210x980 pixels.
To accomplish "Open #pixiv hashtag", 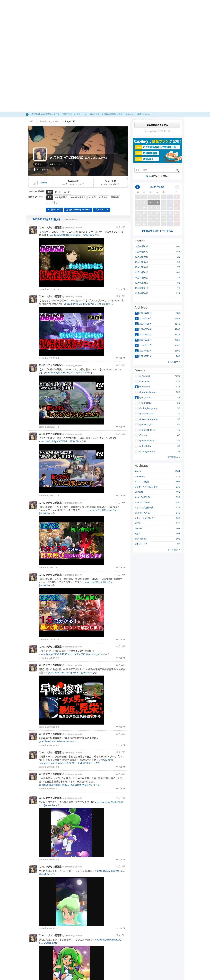I will point(138,471).
